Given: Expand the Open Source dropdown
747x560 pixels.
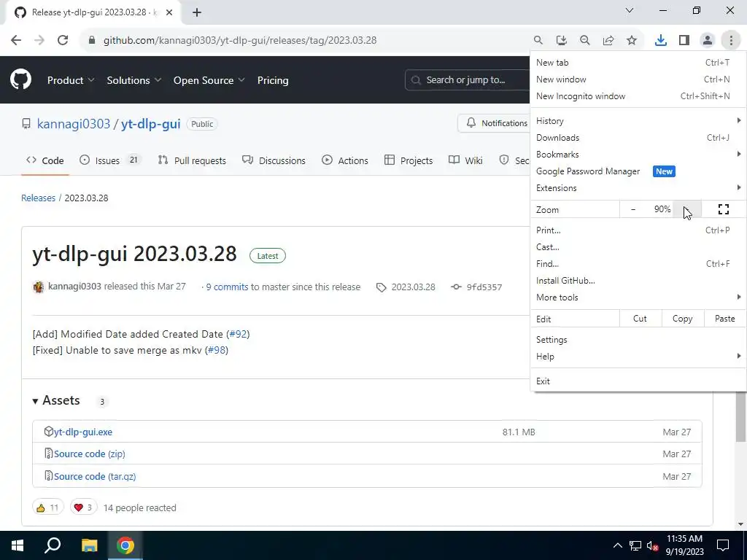Looking at the screenshot, I should coord(209,80).
